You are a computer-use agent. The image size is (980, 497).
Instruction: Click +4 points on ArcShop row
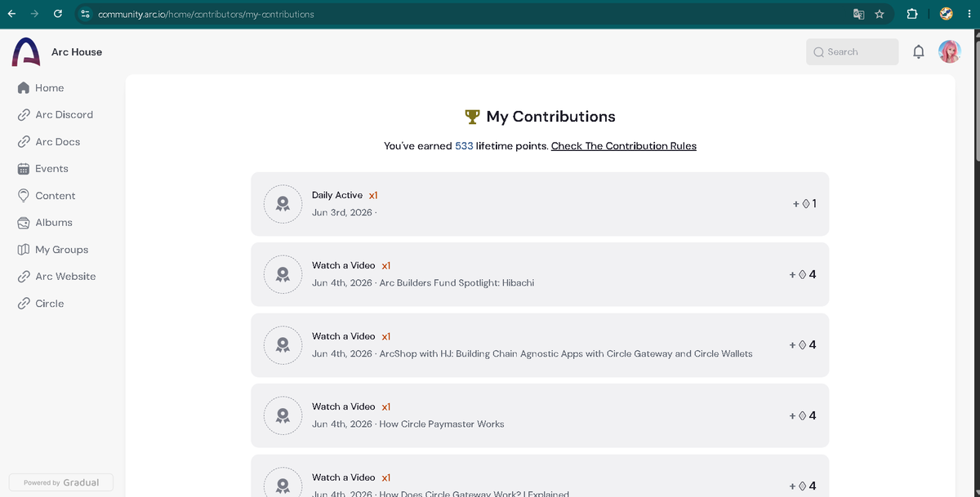[x=803, y=344]
